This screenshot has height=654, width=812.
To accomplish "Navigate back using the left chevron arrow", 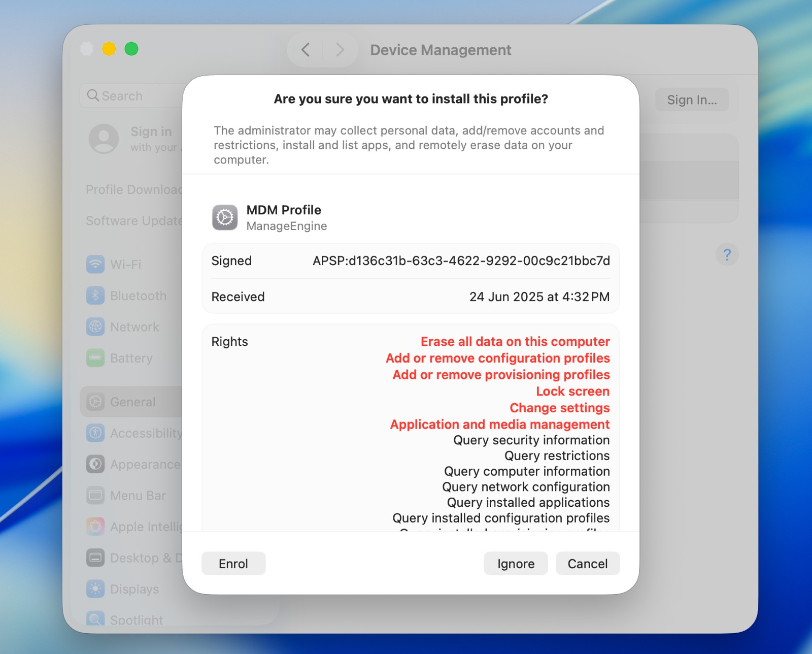I will pyautogui.click(x=305, y=50).
